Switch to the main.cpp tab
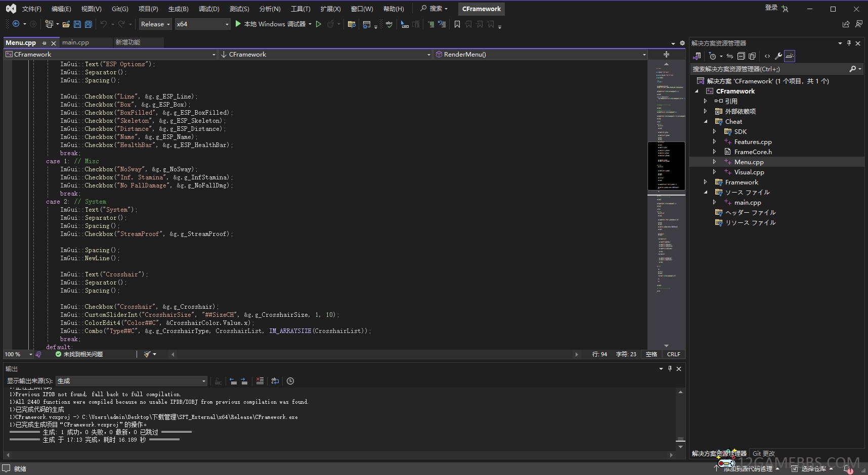Viewport: 868px width, 475px height. 75,42
